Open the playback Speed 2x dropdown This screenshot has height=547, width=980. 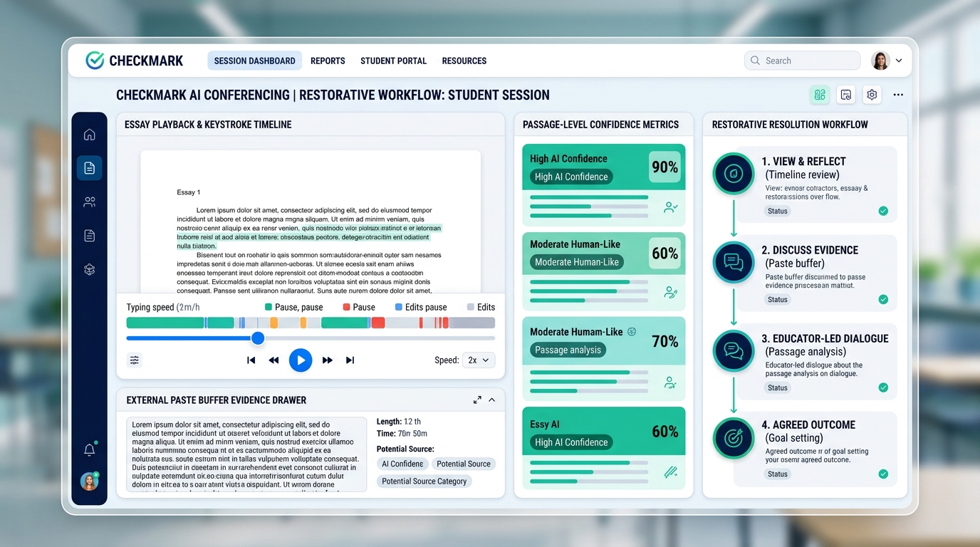point(479,360)
